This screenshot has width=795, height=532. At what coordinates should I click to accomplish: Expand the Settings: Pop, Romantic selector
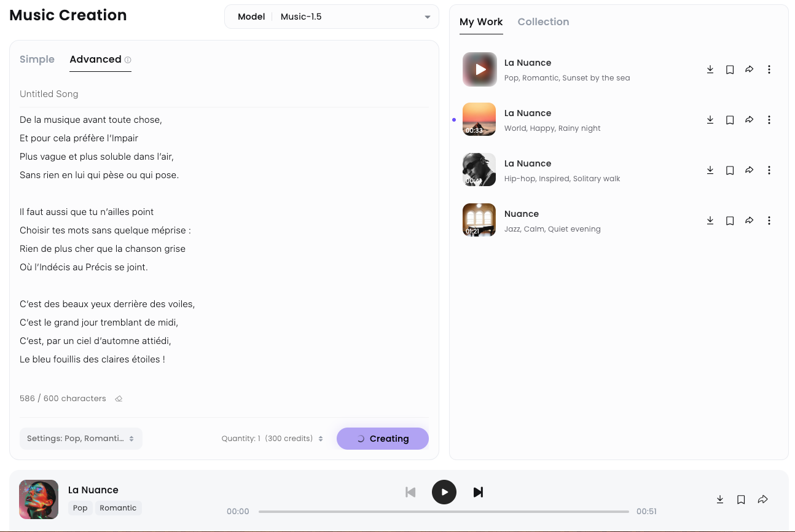click(x=80, y=439)
